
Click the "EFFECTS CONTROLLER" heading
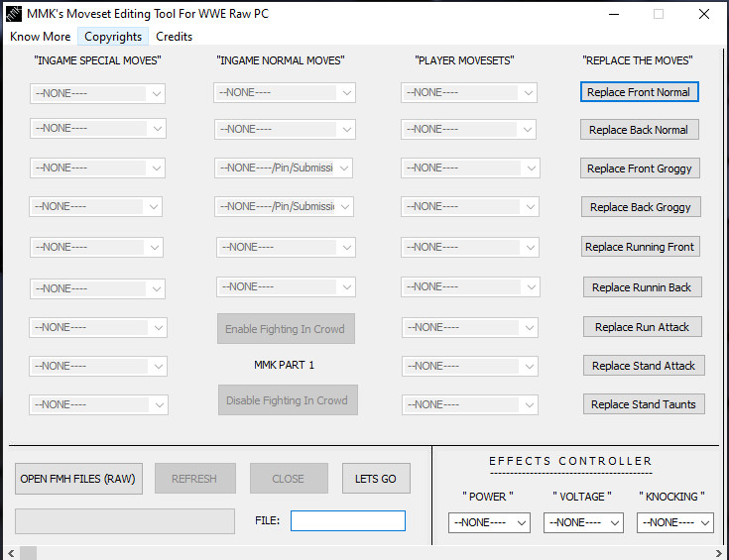(x=570, y=461)
